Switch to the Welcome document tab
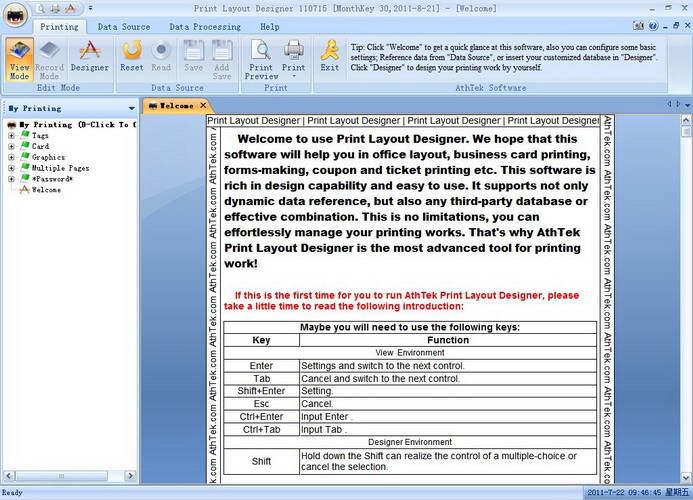The height and width of the screenshot is (500, 693). (x=176, y=106)
